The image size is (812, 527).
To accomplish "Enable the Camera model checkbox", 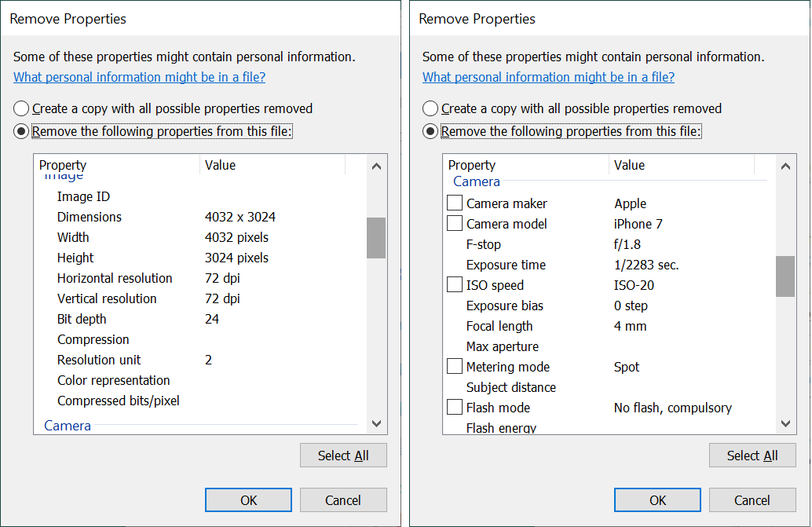I will tap(455, 224).
